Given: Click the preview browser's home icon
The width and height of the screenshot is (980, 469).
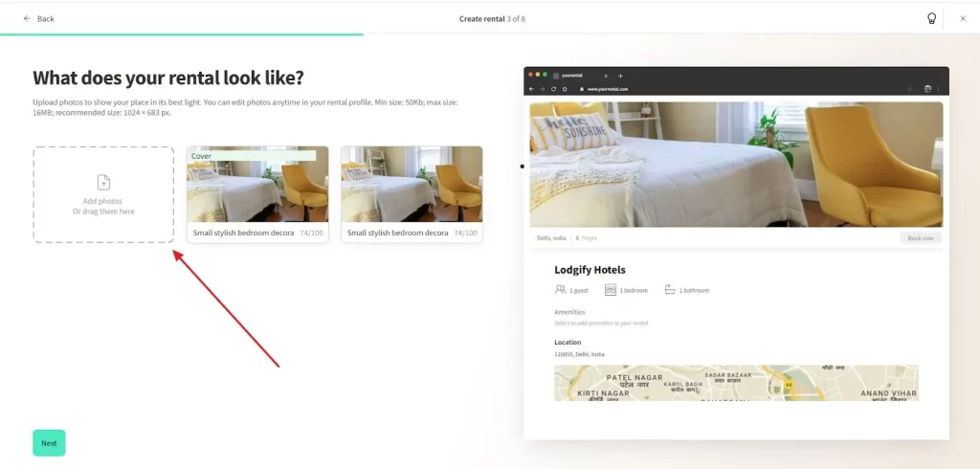Looking at the screenshot, I should tap(566, 89).
